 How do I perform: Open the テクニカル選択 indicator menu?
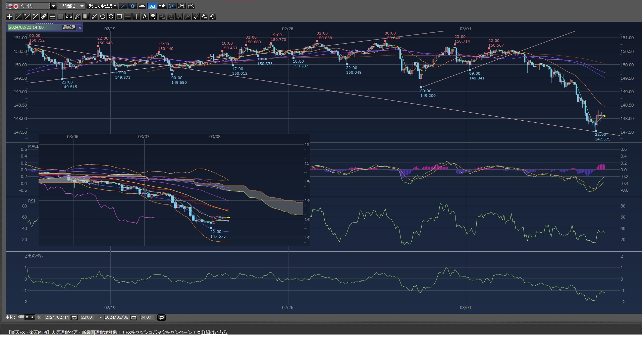(102, 6)
